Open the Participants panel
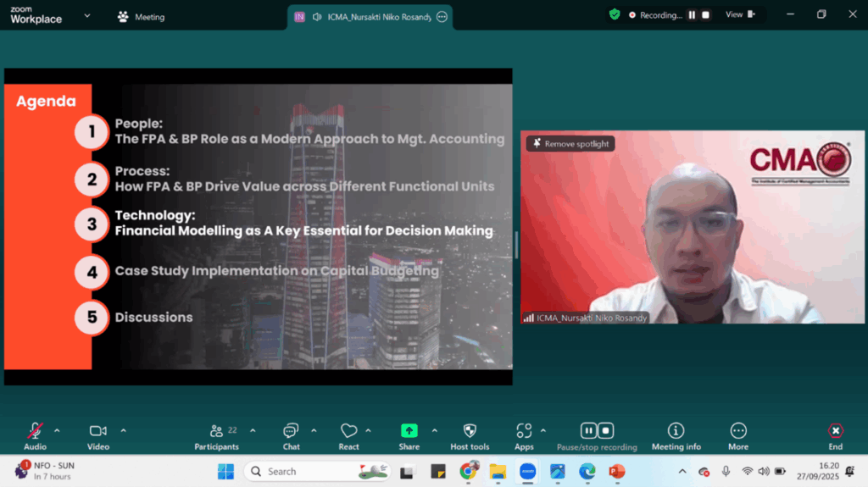 [217, 431]
